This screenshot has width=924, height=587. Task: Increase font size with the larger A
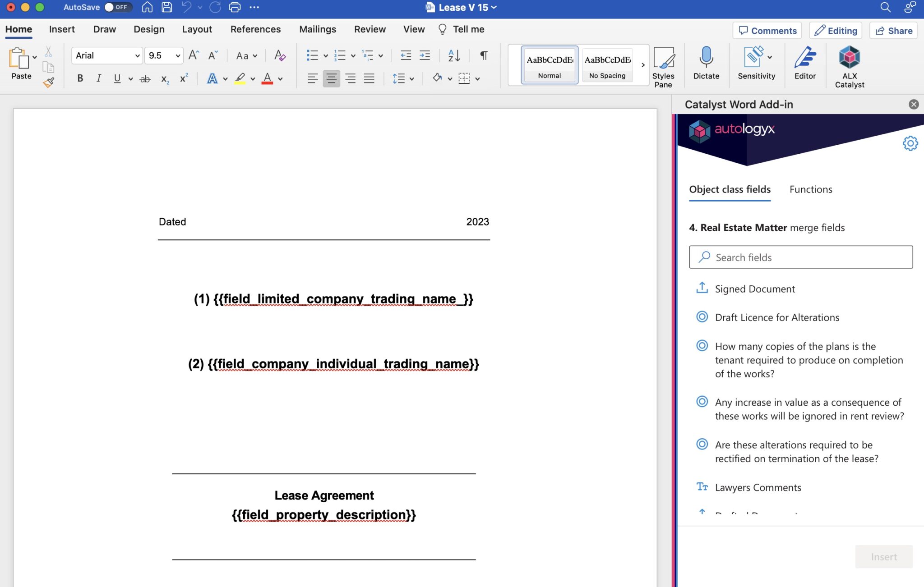[x=194, y=55]
